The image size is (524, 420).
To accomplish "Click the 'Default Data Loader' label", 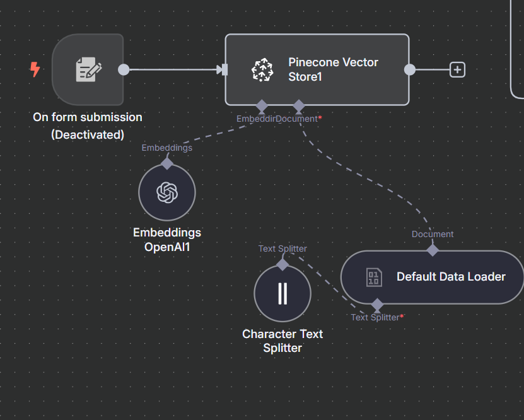I will coord(451,277).
